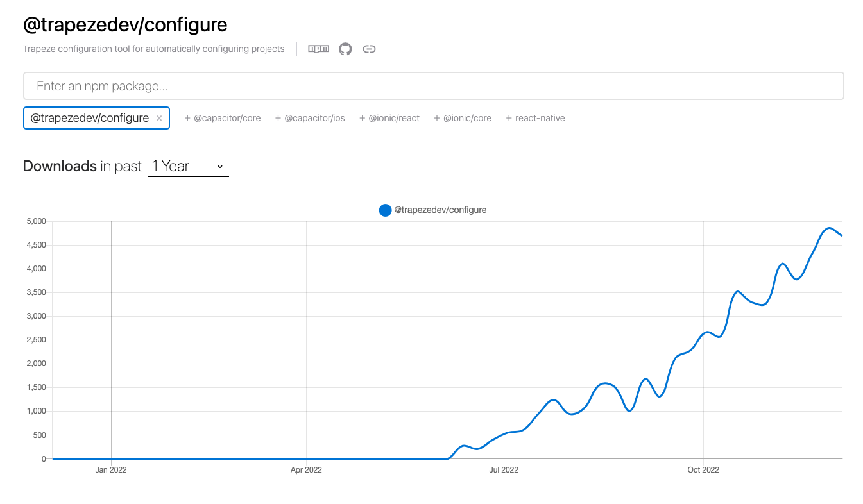The width and height of the screenshot is (863, 504).
Task: Click the @trapezedev/configure chart legend label
Action: (440, 210)
